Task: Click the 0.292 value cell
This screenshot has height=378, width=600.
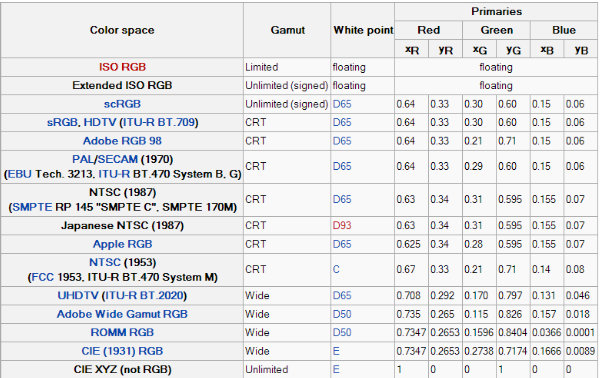Action: [445, 296]
